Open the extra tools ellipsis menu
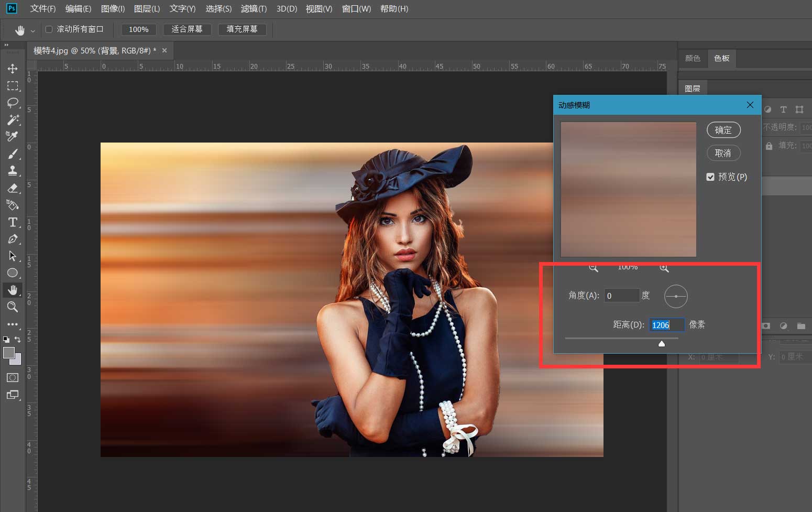This screenshot has height=512, width=812. 13,324
